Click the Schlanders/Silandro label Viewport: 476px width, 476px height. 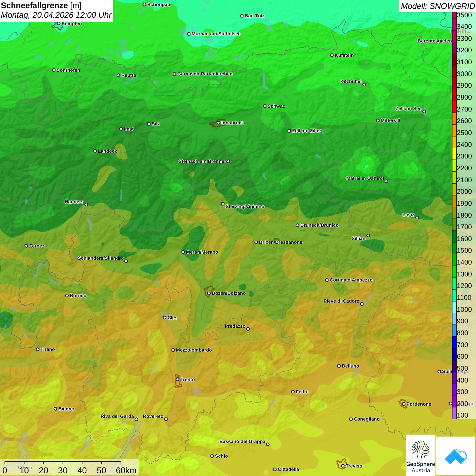click(x=101, y=258)
